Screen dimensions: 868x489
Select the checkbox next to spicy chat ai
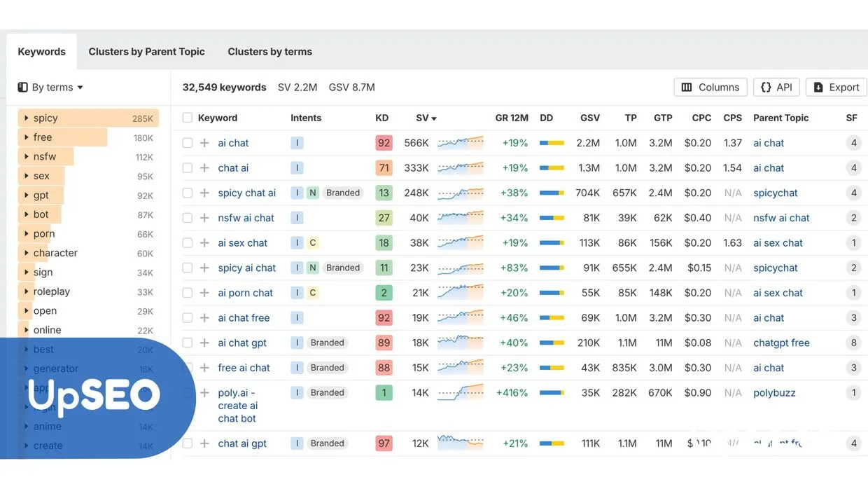187,193
